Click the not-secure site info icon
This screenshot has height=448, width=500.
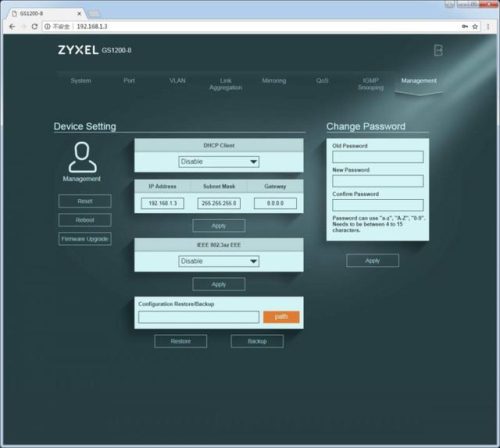(47, 26)
